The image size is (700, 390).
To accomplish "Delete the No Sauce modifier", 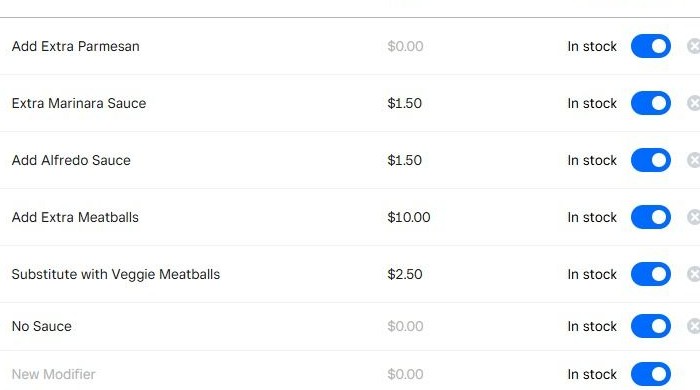I will point(694,326).
